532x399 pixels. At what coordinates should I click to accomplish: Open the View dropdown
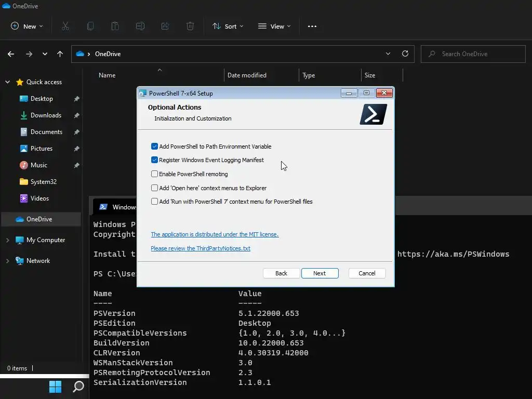pos(274,26)
